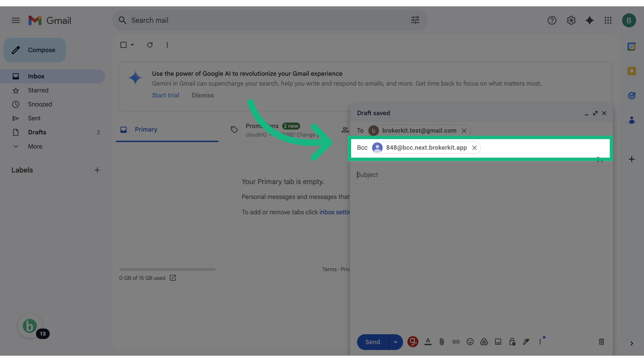This screenshot has height=362, width=644.
Task: Send the email
Action: (373, 342)
